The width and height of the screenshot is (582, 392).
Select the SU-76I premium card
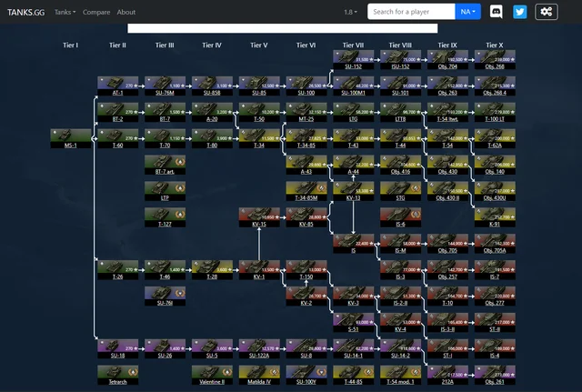165,297
